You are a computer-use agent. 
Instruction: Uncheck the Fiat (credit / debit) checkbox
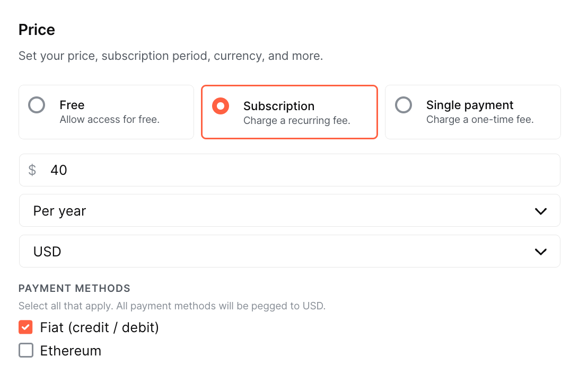coord(25,327)
